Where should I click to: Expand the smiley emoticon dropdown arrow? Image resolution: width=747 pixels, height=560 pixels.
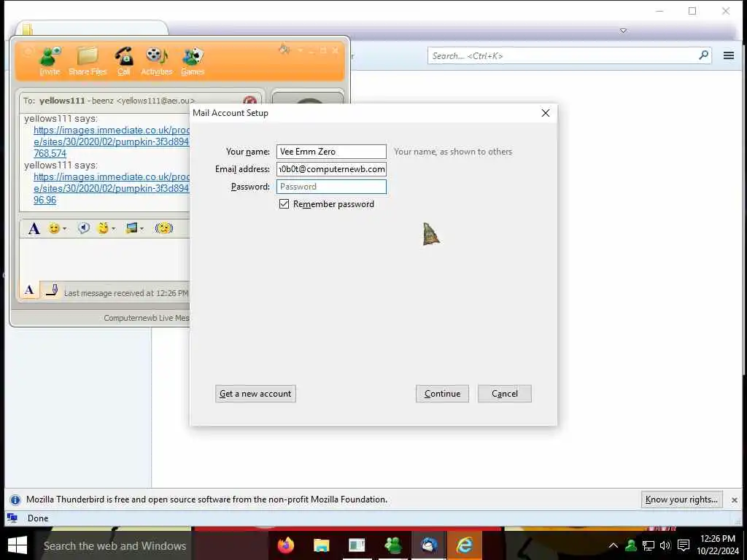pos(64,229)
